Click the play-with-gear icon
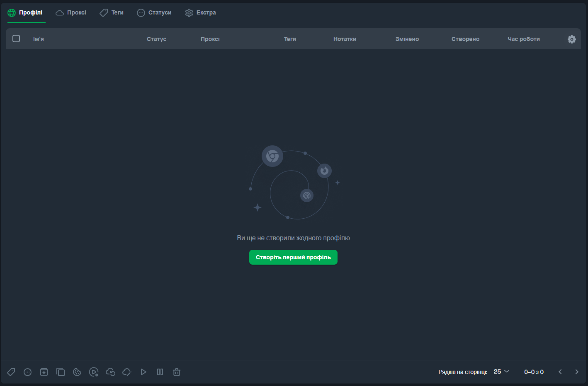Viewport: 588px width, 386px height. (94, 372)
